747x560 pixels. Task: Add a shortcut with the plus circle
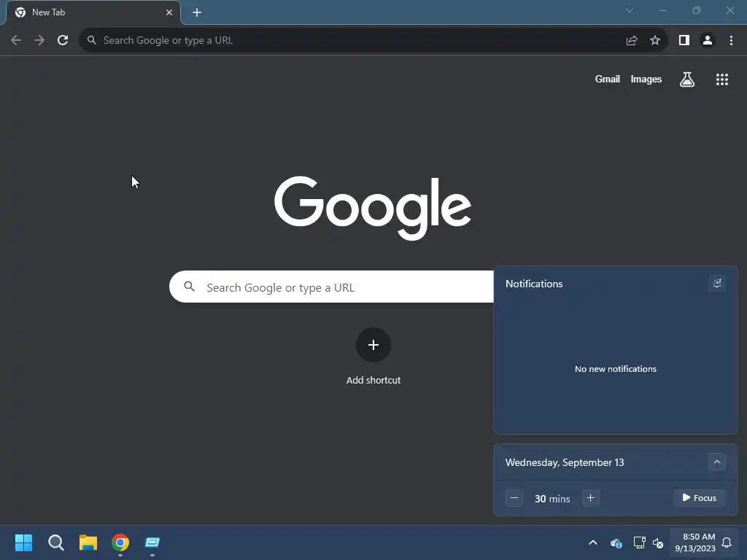(373, 345)
